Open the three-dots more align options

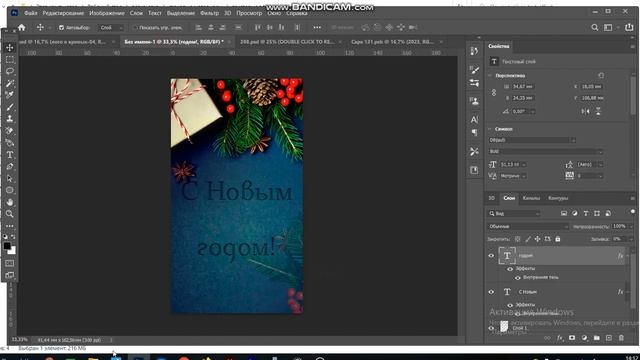pos(317,27)
